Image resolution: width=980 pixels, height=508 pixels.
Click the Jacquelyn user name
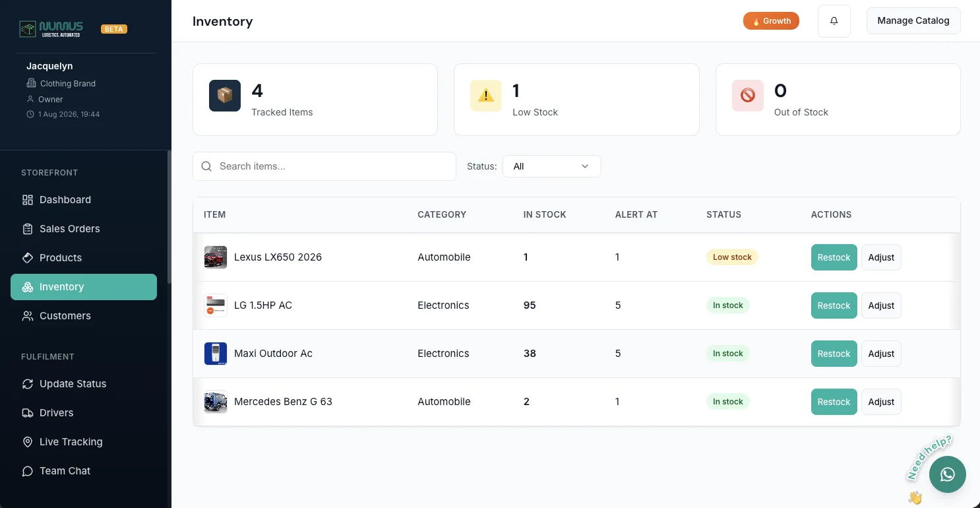(x=49, y=66)
